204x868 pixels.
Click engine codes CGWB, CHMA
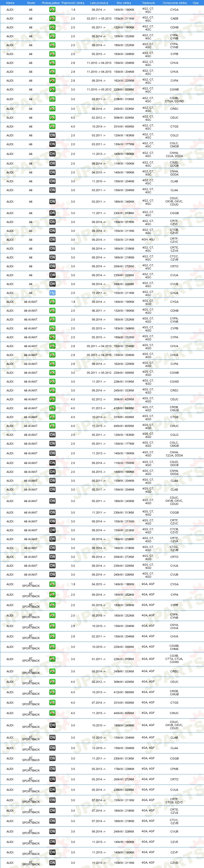coord(174,647)
